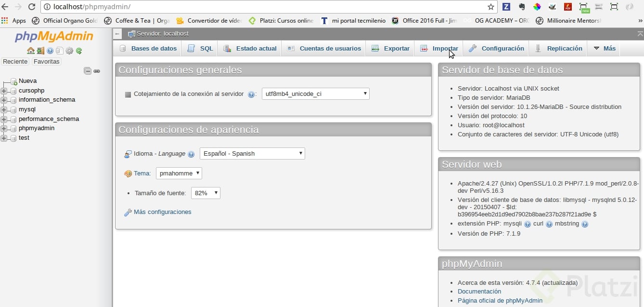Open the Tema theme dropdown
This screenshot has width=644, height=307.
click(179, 173)
